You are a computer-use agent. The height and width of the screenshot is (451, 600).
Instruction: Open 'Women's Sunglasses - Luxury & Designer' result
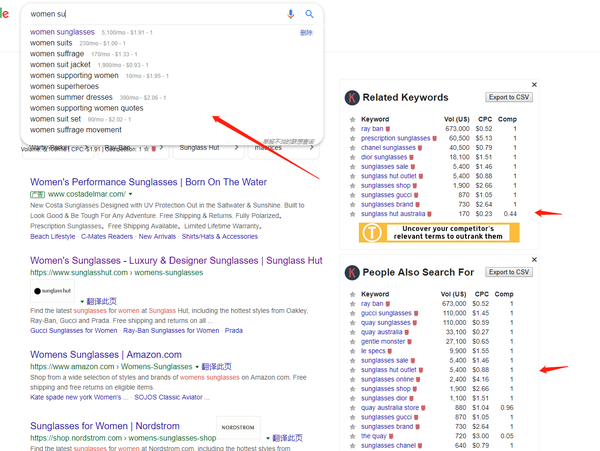[x=176, y=261]
